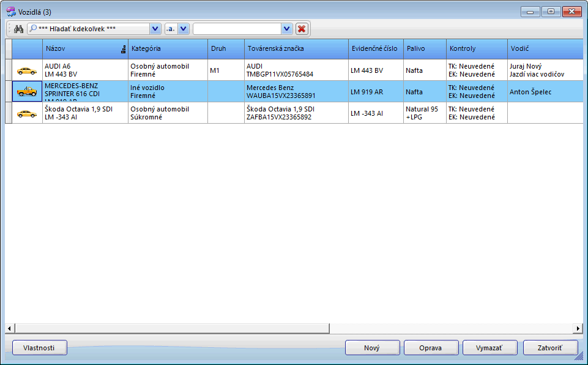Screen dimensions: 588x365
Task: Sort by Kontroly column header
Action: point(477,49)
